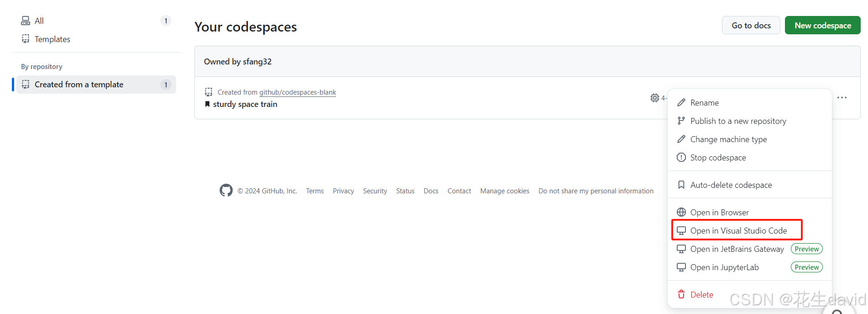The image size is (868, 314).
Task: Click the By repository section label
Action: [42, 66]
